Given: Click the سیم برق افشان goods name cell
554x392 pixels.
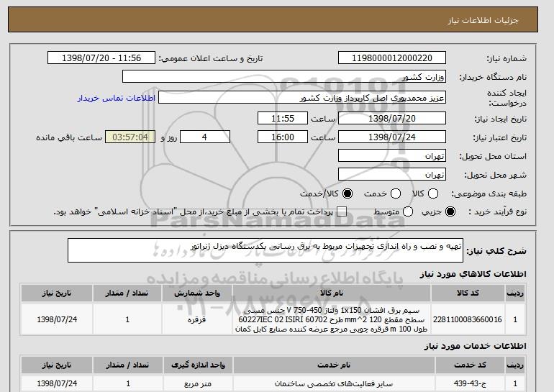Looking at the screenshot, I should (332, 319).
